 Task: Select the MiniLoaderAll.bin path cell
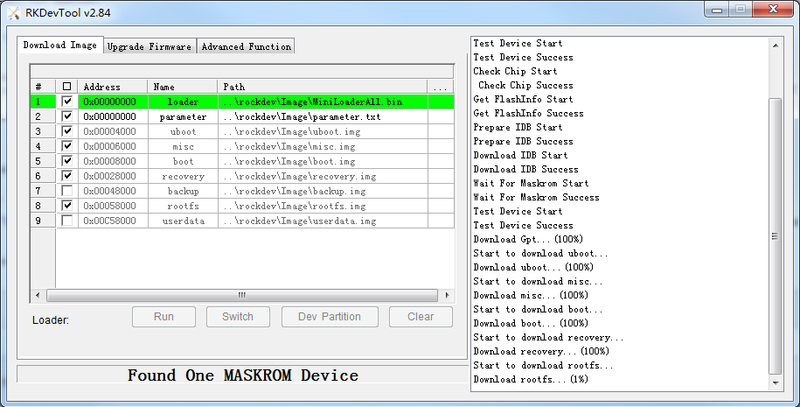(x=323, y=101)
